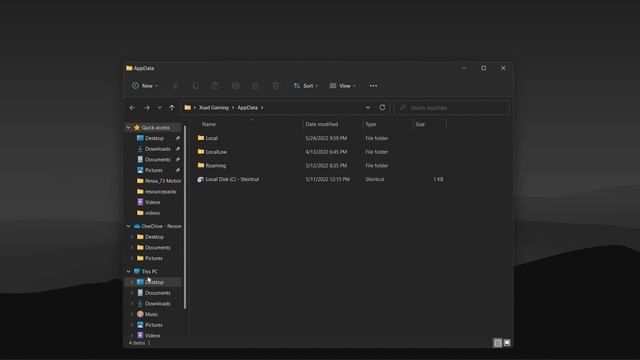This screenshot has width=640, height=360.
Task: Sort by the Name column header
Action: [209, 124]
